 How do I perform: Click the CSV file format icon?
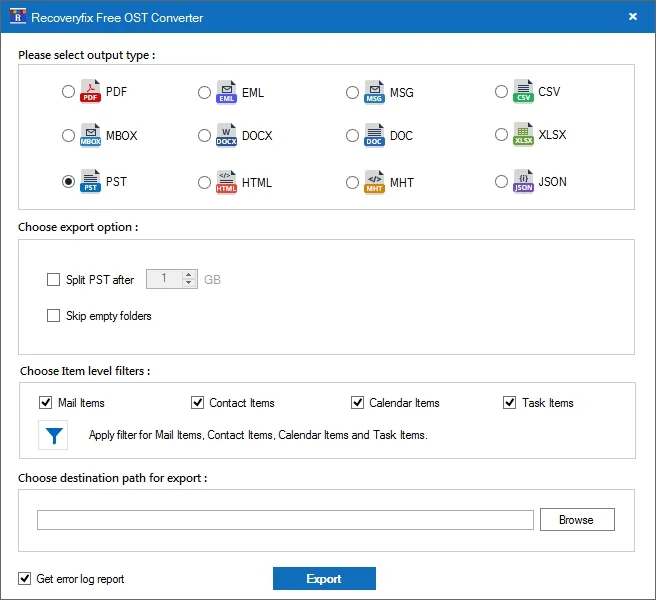click(x=523, y=91)
